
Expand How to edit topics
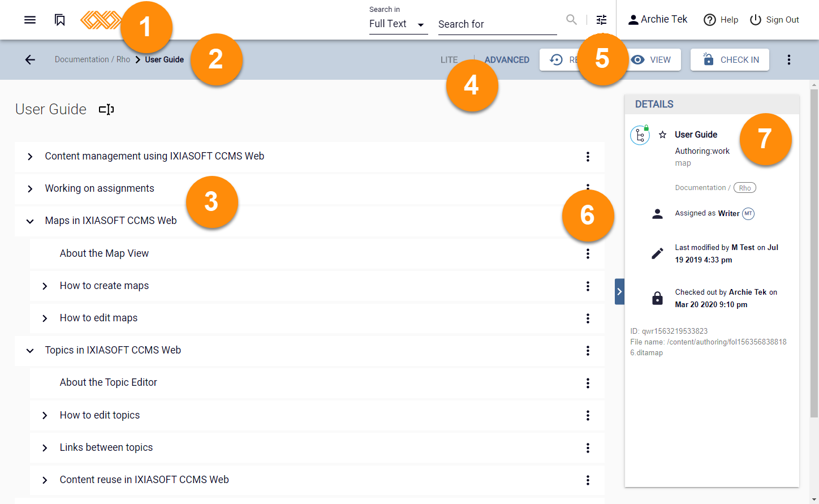coord(45,416)
